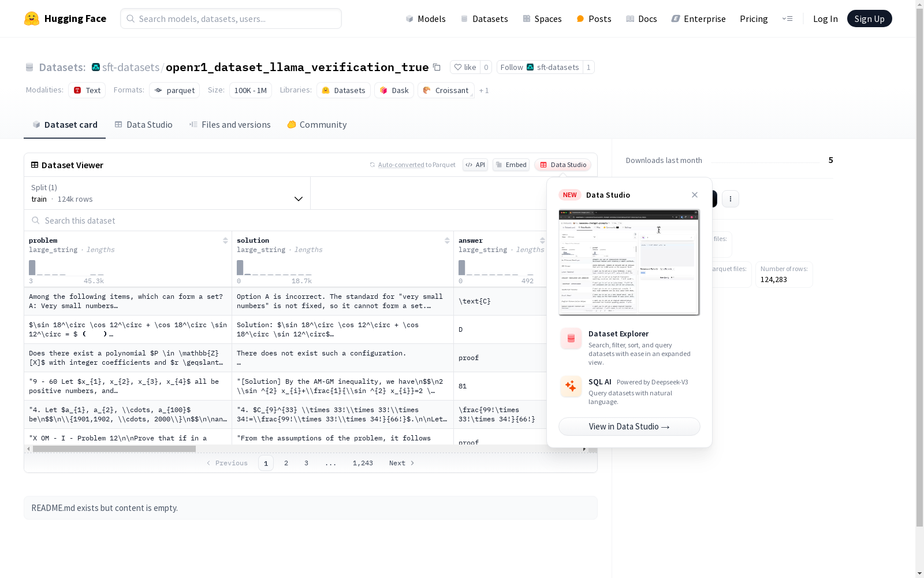924x578 pixels.
Task: Click the sft-datasets owner link in title
Action: [x=131, y=67]
